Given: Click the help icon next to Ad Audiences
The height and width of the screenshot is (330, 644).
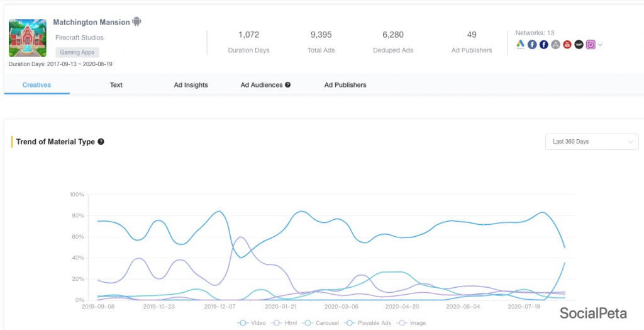Looking at the screenshot, I should tap(287, 85).
